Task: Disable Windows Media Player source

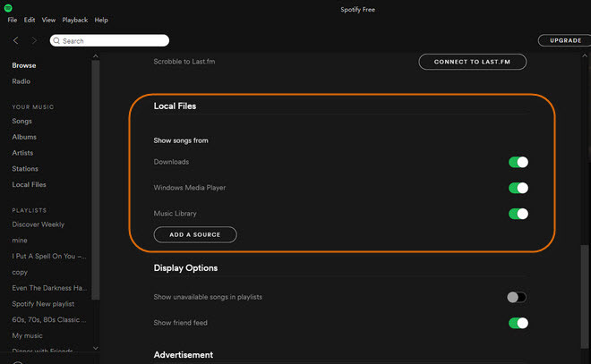Action: pos(518,188)
